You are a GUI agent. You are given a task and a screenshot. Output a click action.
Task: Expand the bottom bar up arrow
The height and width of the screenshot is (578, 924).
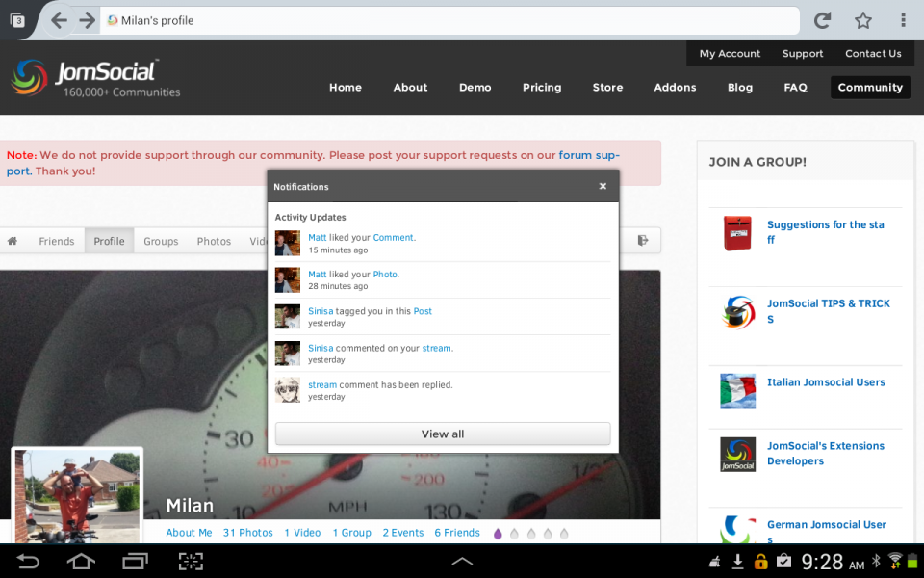pos(462,561)
